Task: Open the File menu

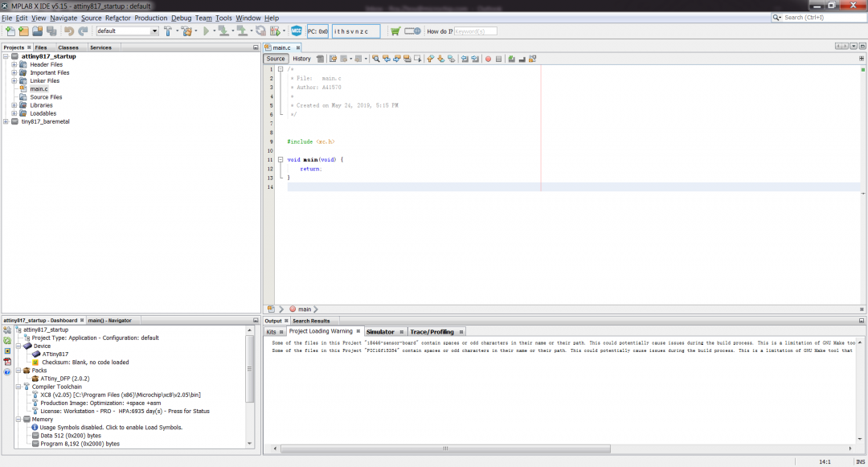Action: pyautogui.click(x=6, y=18)
